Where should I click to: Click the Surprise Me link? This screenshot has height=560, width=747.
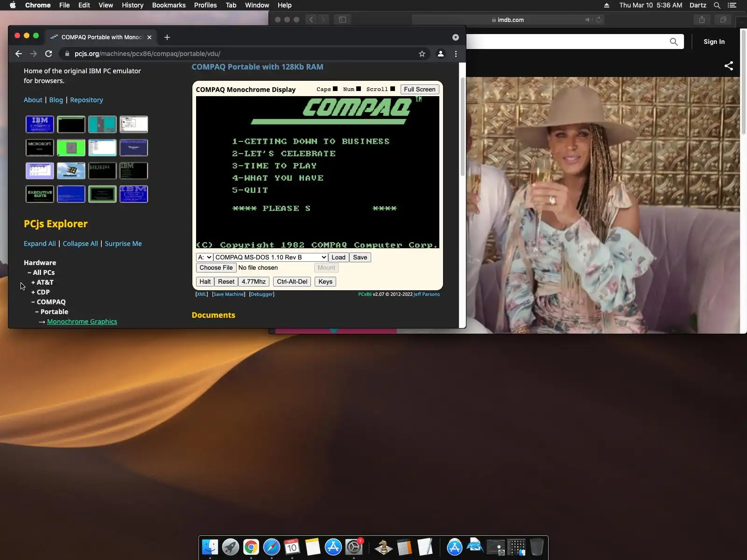pyautogui.click(x=123, y=244)
